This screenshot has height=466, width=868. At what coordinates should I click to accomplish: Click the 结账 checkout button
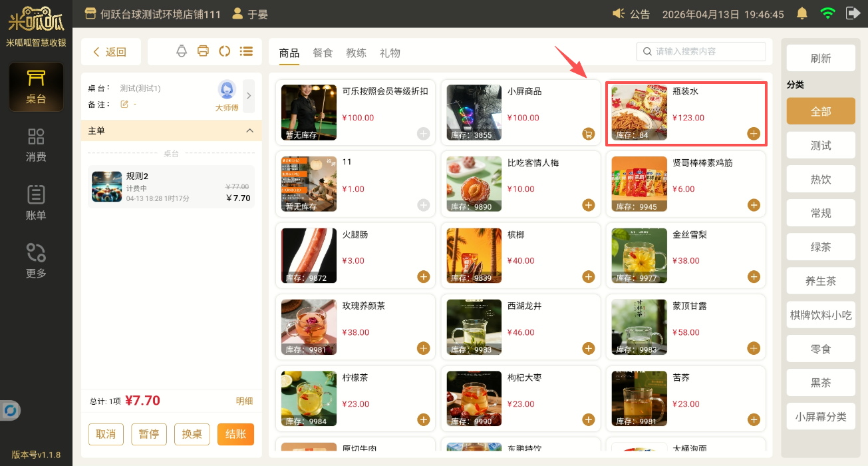(x=235, y=434)
